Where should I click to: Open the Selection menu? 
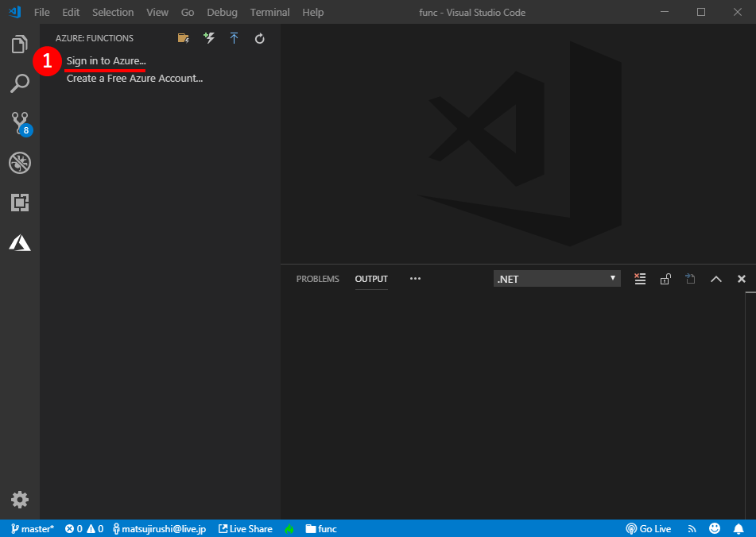pos(113,13)
